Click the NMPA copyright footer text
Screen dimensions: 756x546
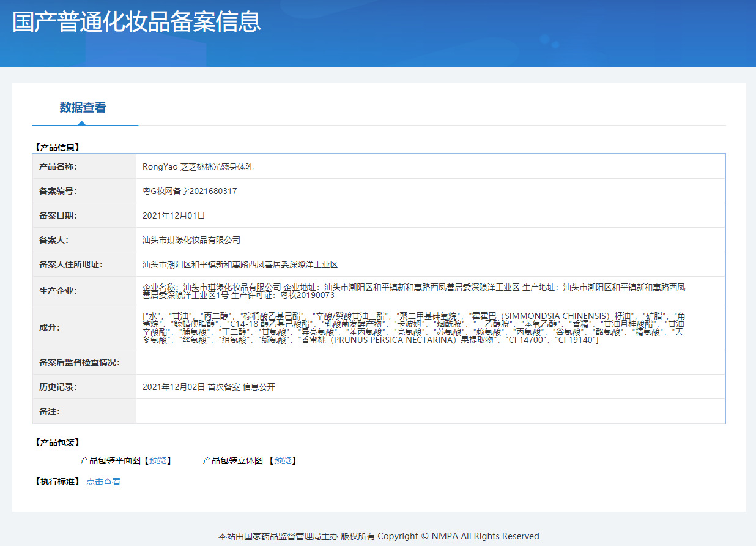[379, 536]
